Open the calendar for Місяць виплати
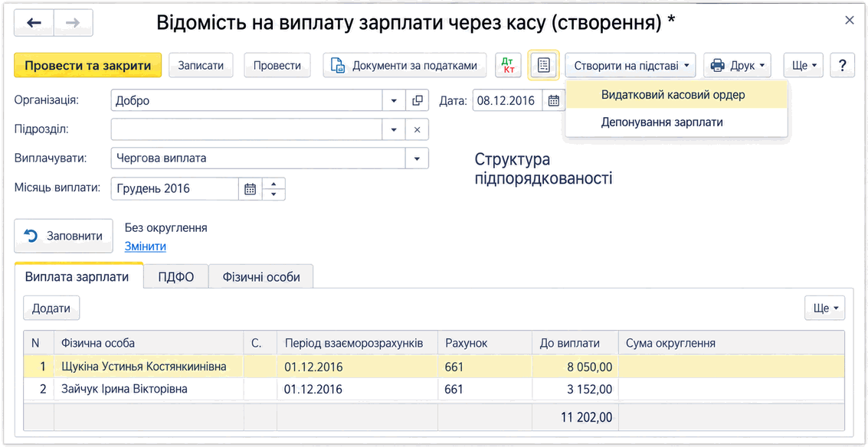The width and height of the screenshot is (868, 447). point(251,188)
